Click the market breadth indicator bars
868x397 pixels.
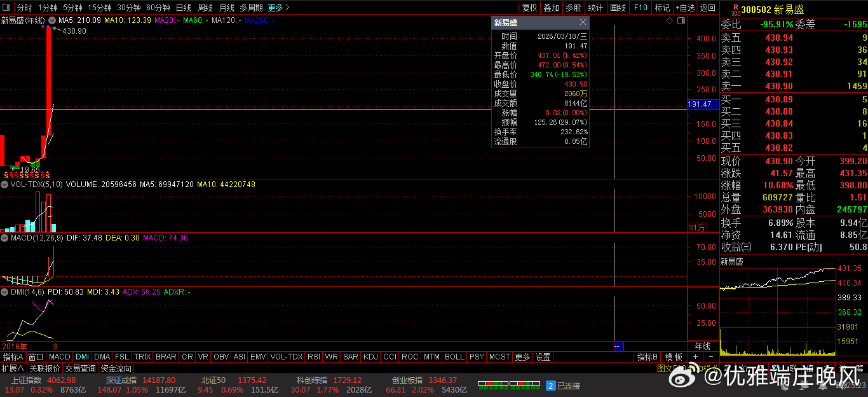click(509, 385)
